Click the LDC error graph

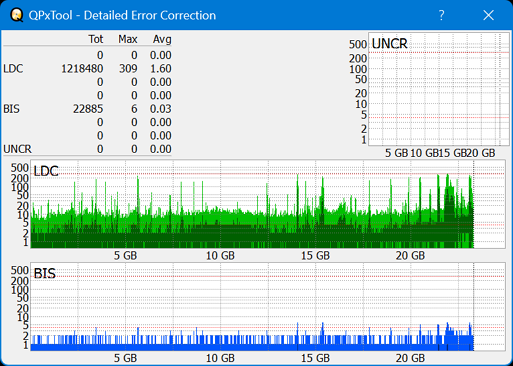[268, 204]
